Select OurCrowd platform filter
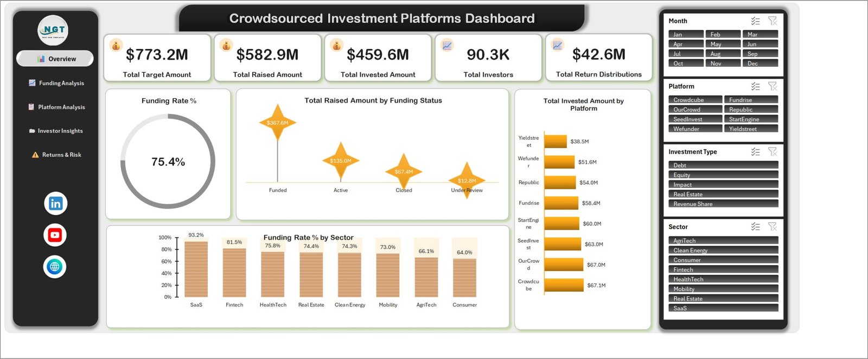The height and width of the screenshot is (359, 868). pyautogui.click(x=695, y=110)
